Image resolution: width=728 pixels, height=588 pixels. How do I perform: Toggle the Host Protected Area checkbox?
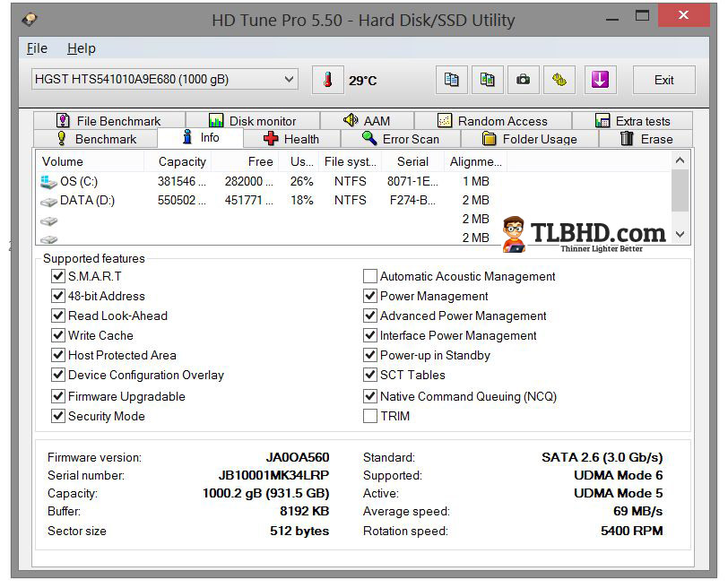click(57, 355)
